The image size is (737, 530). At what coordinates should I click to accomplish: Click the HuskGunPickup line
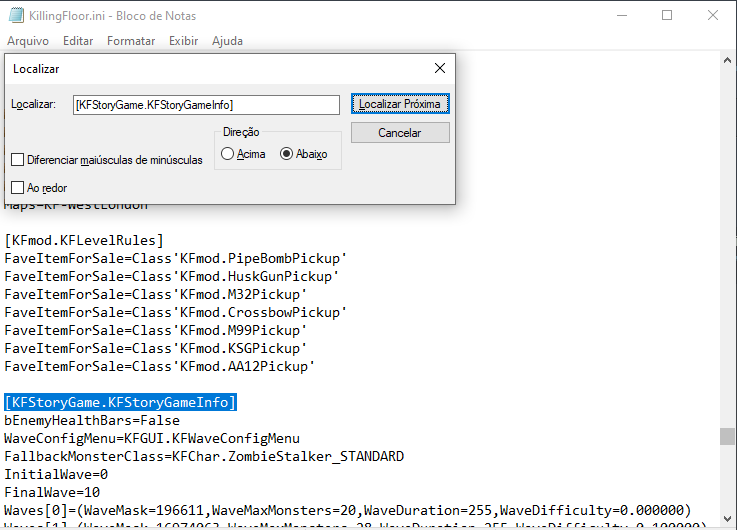[x=172, y=276]
